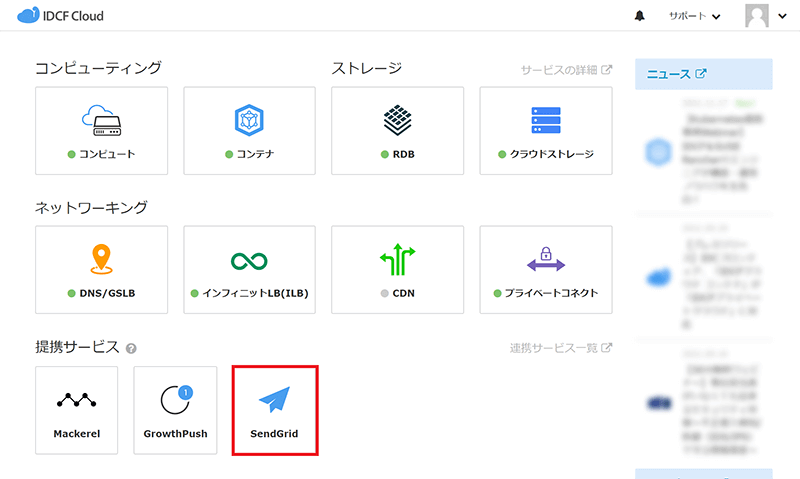Open the ニュース news header link
Viewport: 800px width, 479px height.
[x=677, y=74]
